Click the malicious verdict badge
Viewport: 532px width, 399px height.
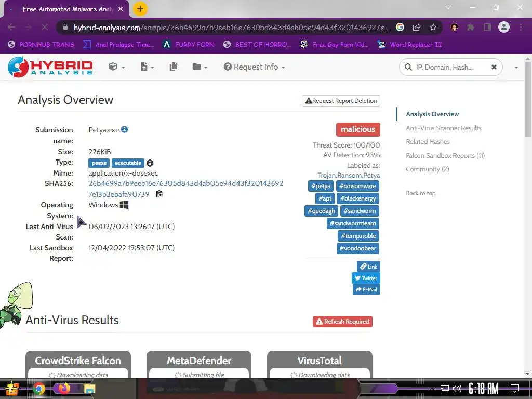[x=358, y=129]
